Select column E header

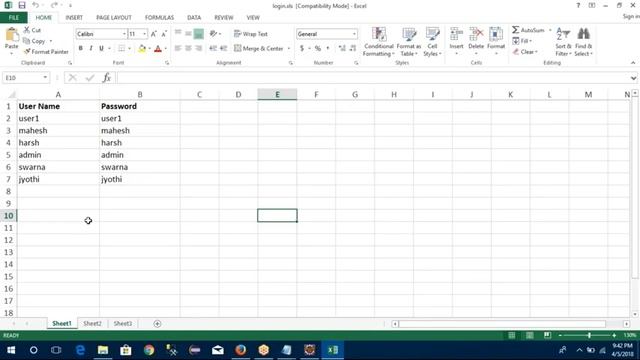coord(277,95)
